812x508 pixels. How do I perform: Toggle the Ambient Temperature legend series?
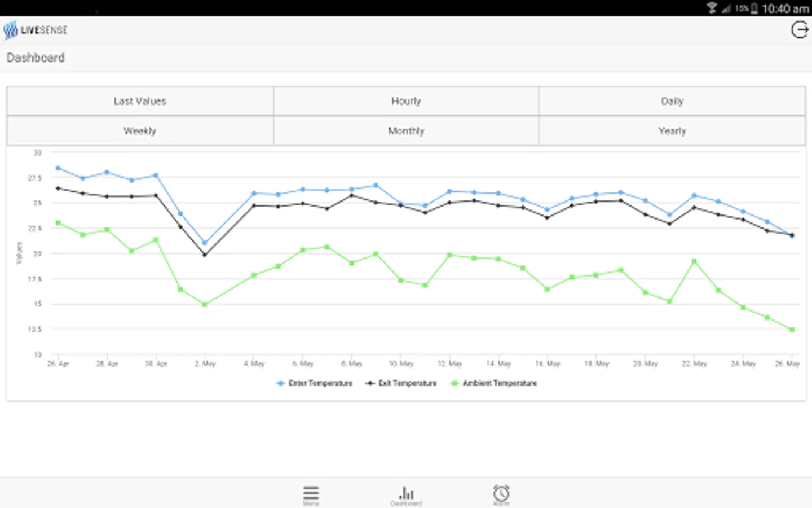click(493, 383)
